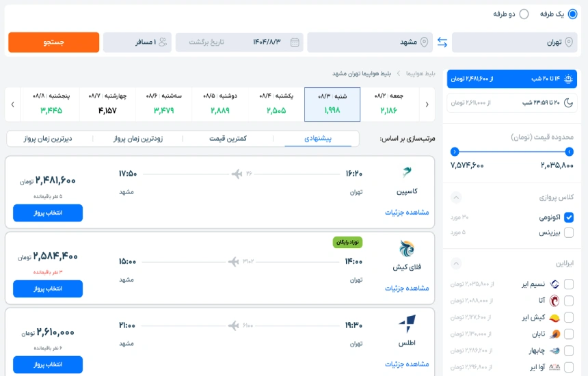Click the اطلس airline logo
Screen dimensions: 588x376
click(x=407, y=324)
